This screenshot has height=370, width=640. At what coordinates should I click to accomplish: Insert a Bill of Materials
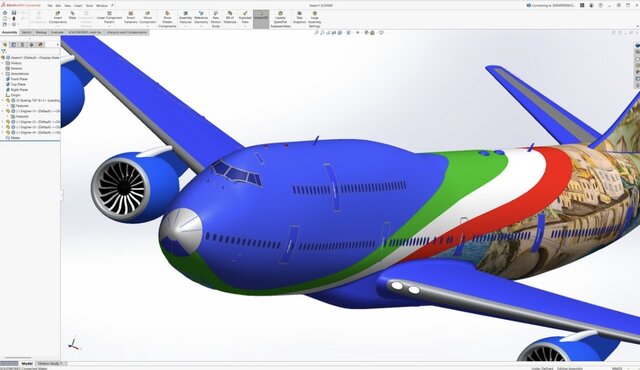(x=230, y=18)
